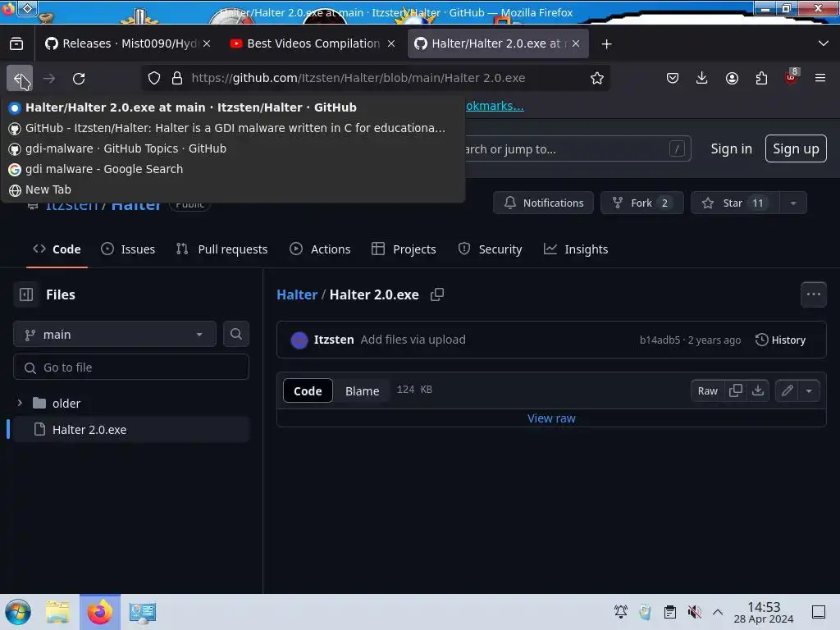Expand the older folder chevron
The height and width of the screenshot is (630, 840).
tap(20, 403)
